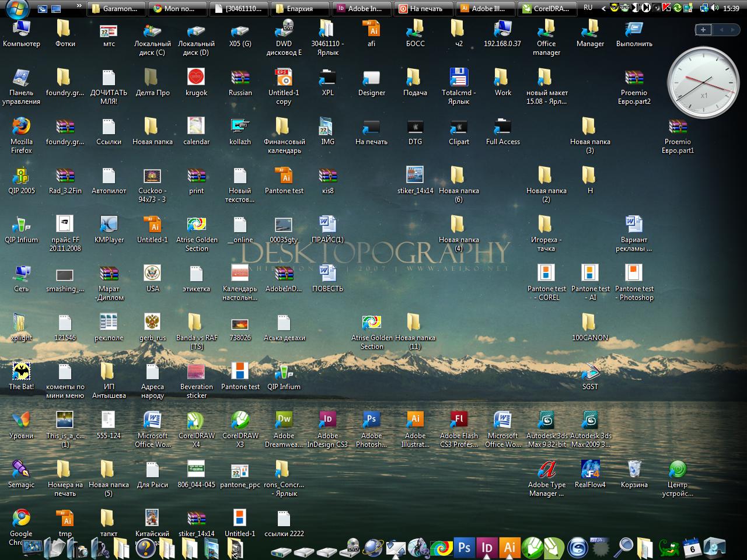Screen dimensions: 747x560
Task: Open the volume control in the system tray
Action: click(714, 8)
